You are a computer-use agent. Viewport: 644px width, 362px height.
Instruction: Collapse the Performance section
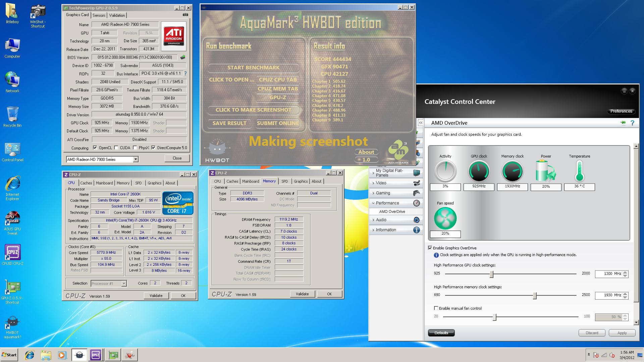pyautogui.click(x=396, y=203)
